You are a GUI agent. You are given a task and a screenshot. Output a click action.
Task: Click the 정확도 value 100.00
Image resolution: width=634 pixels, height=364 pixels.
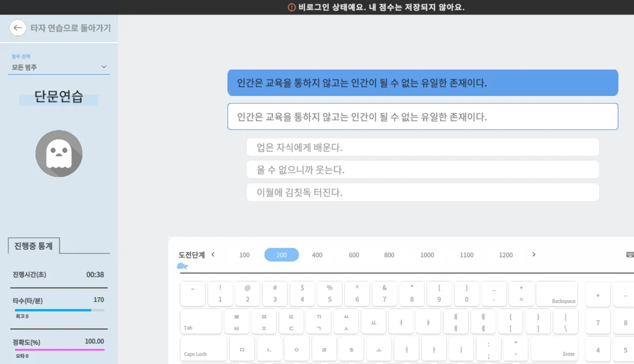95,341
